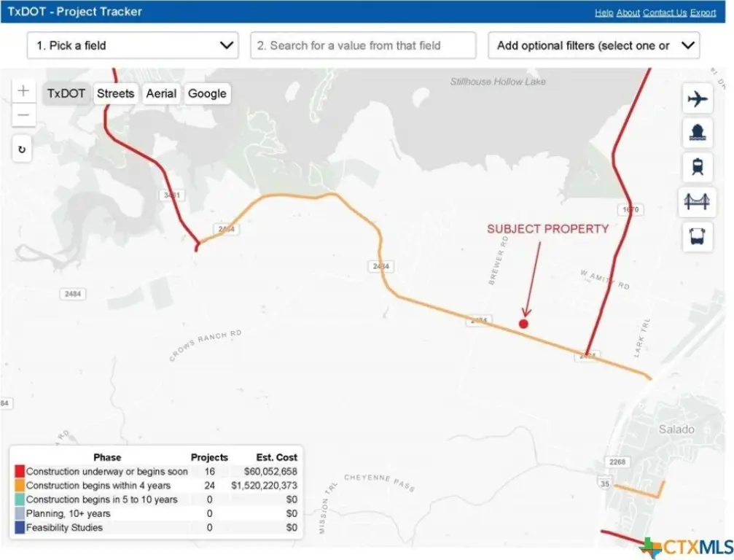Click the train rail layer icon

tap(698, 167)
